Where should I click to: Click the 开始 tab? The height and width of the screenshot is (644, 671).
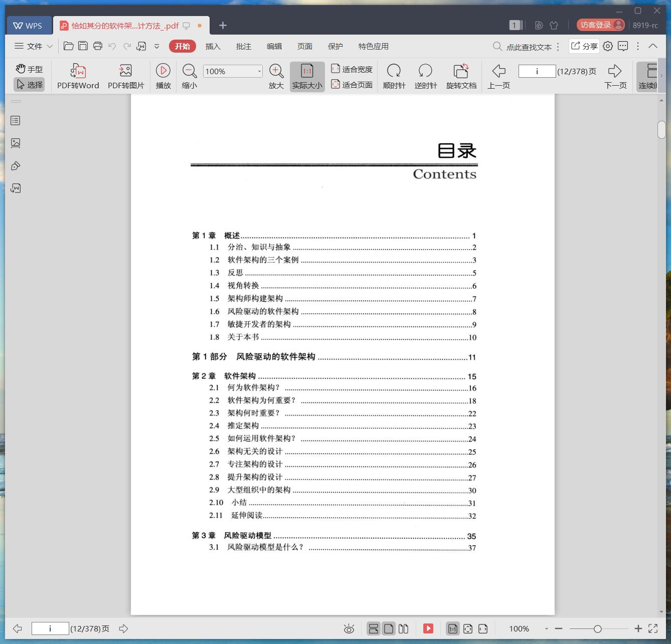click(183, 46)
